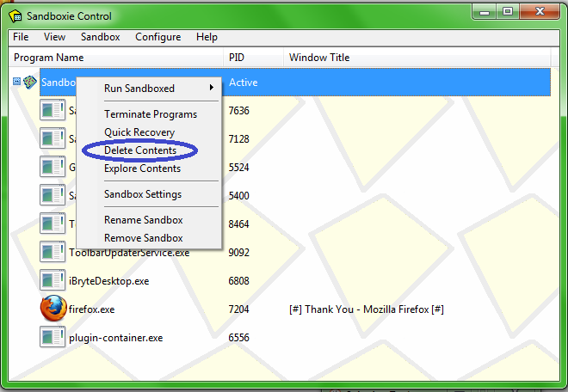Select the firefox.exe row text
Image resolution: width=568 pixels, height=392 pixels.
click(x=91, y=309)
